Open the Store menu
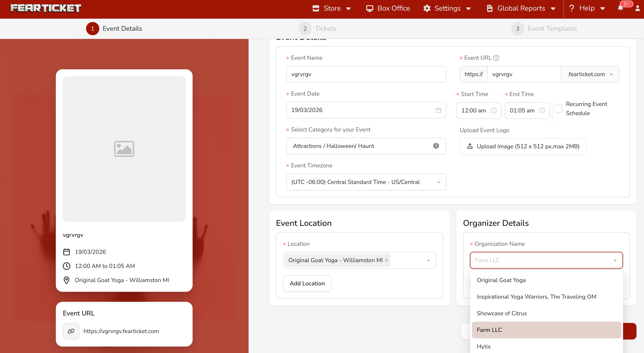The height and width of the screenshot is (353, 644). (x=332, y=8)
